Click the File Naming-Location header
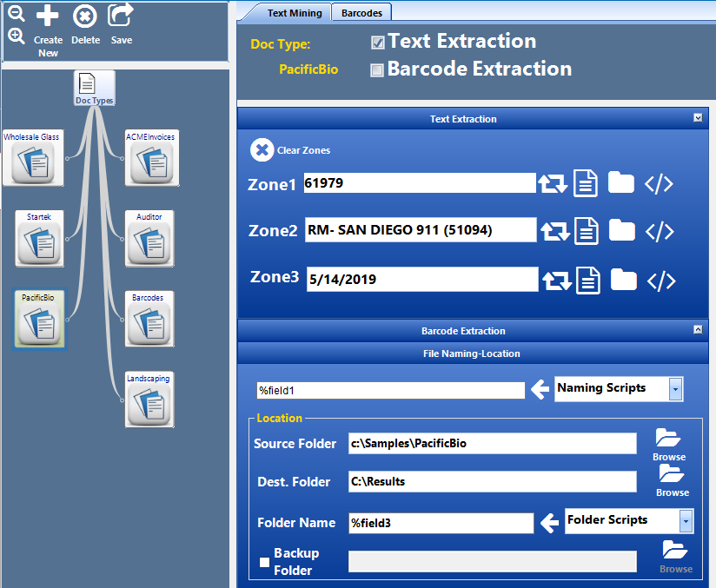 tap(473, 353)
